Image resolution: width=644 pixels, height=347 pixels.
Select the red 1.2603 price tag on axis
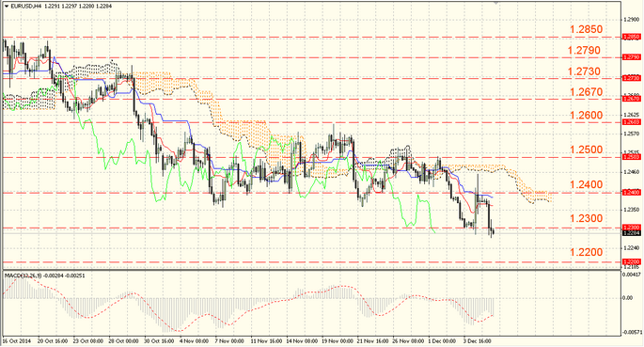(x=631, y=122)
